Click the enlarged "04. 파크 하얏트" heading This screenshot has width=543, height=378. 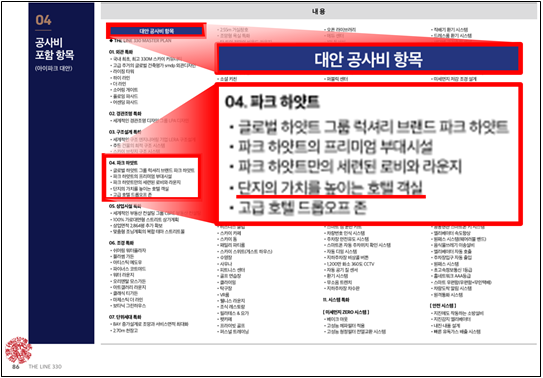pyautogui.click(x=272, y=102)
